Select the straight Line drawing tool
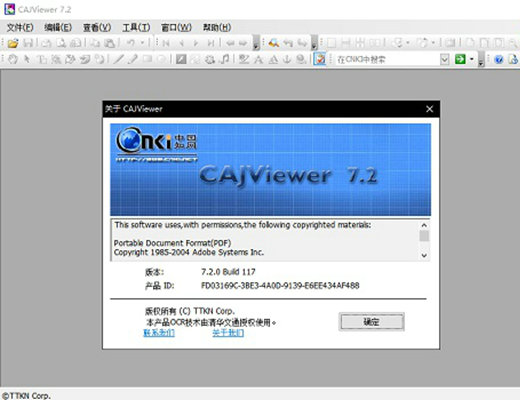 pos(118,59)
